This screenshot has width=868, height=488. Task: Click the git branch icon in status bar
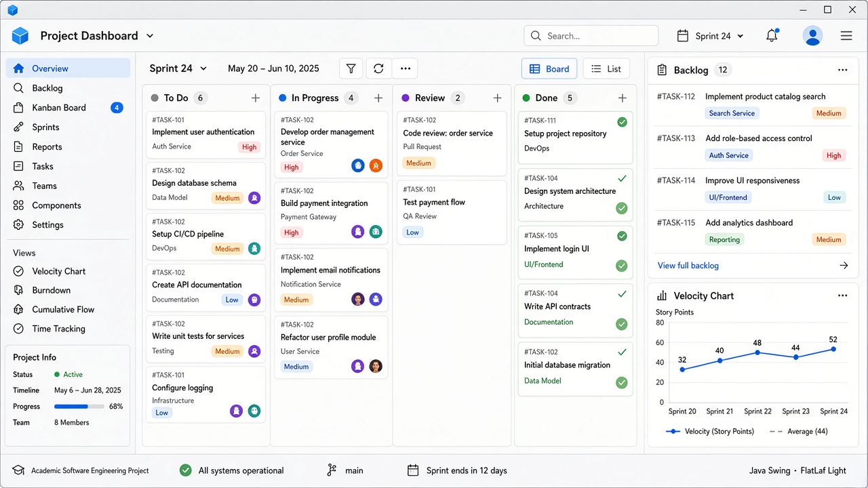pos(332,470)
